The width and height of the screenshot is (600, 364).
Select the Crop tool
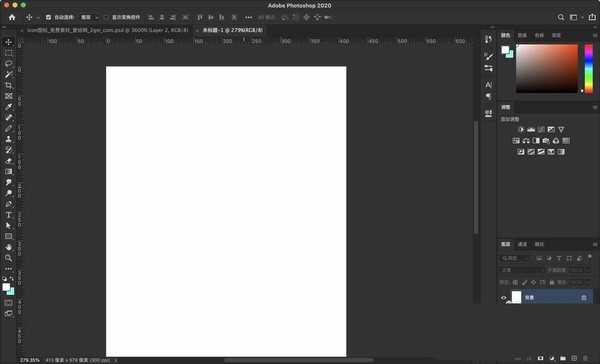click(8, 85)
